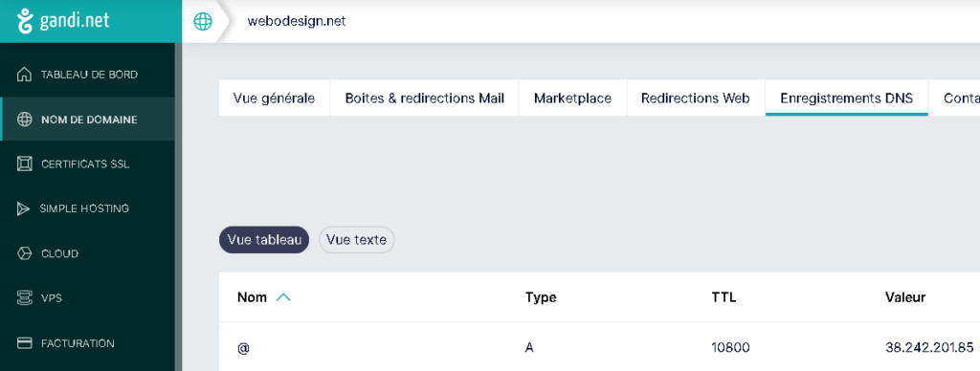Screen dimensions: 980x371
Task: Click the globe icon beside webodesign.net
Action: [203, 22]
